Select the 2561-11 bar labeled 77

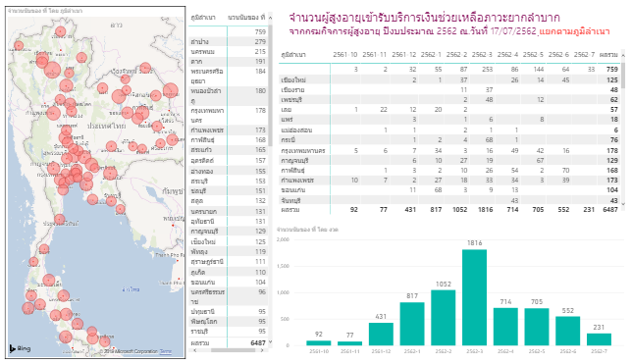click(x=349, y=343)
